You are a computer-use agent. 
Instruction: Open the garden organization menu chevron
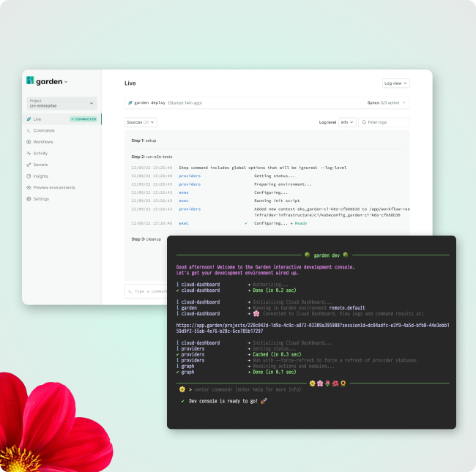(x=66, y=82)
